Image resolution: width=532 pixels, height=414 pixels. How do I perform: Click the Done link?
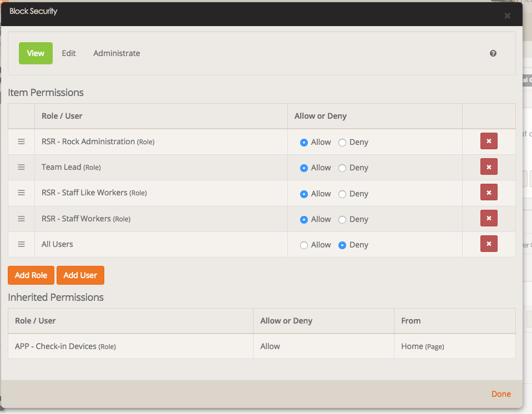501,394
